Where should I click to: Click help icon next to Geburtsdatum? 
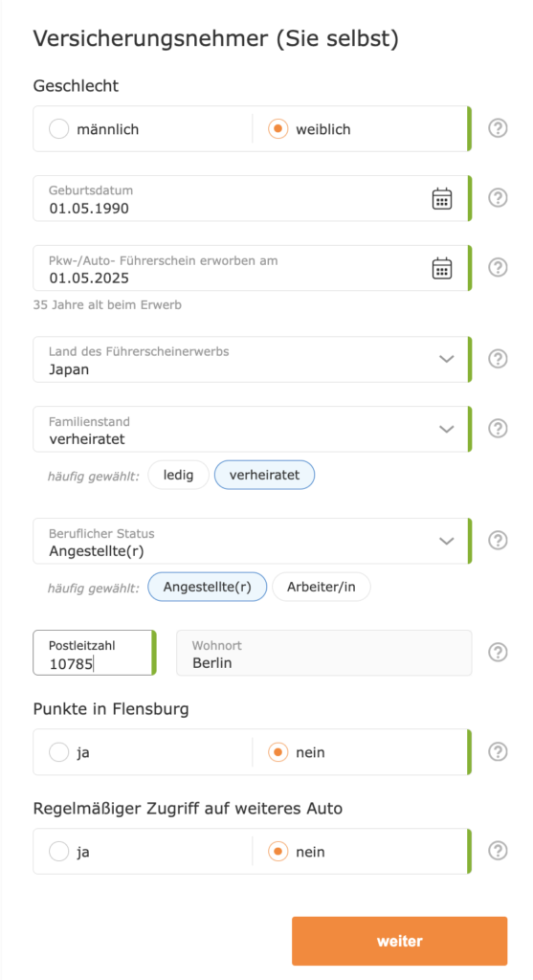498,198
